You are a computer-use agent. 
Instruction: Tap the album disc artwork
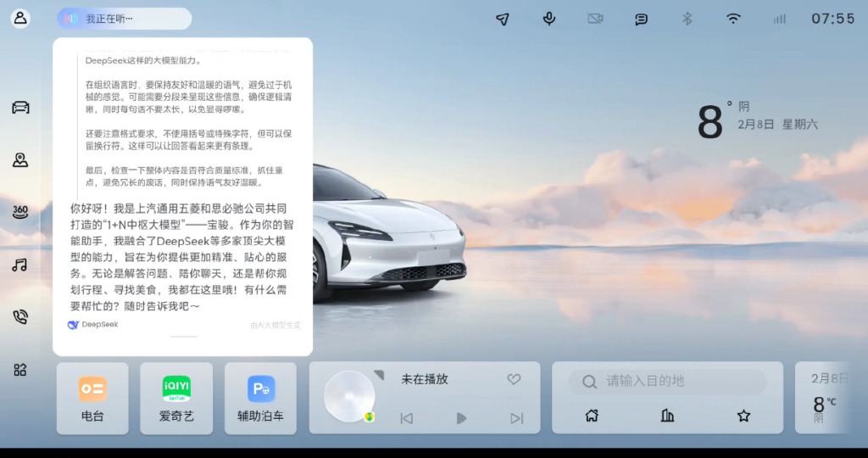click(350, 397)
